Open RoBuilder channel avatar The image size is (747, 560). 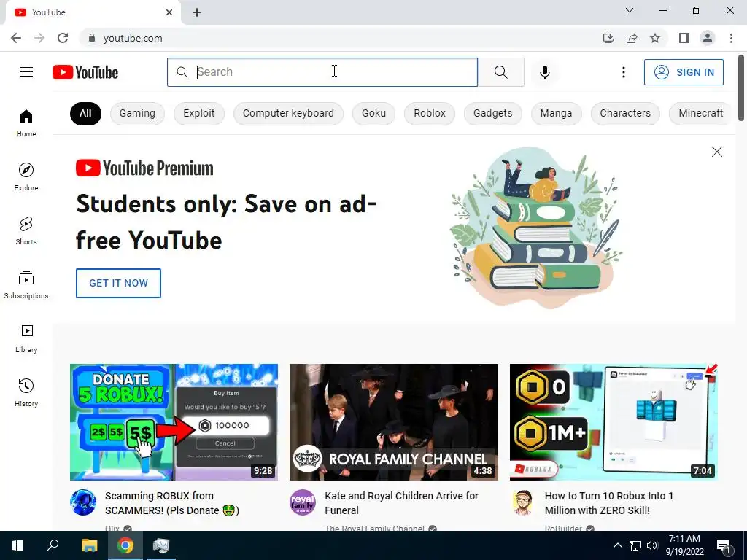click(522, 502)
